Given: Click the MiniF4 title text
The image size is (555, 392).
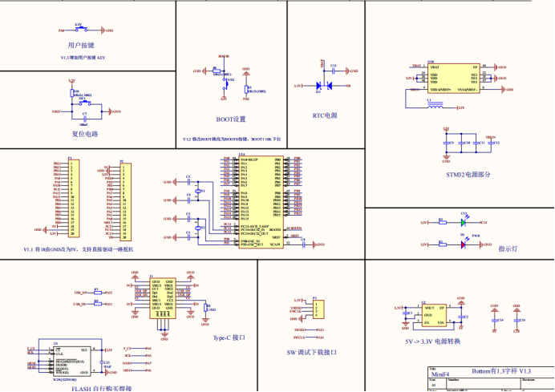Looking at the screenshot, I should 440,374.
